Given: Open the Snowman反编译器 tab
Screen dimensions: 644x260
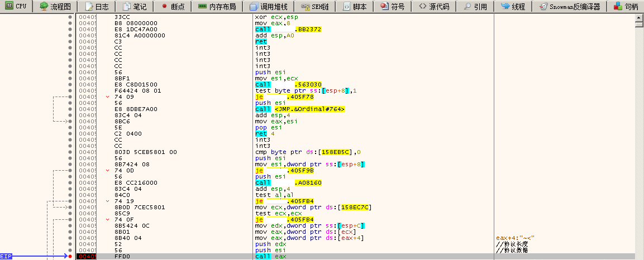Looking at the screenshot, I should point(569,7).
